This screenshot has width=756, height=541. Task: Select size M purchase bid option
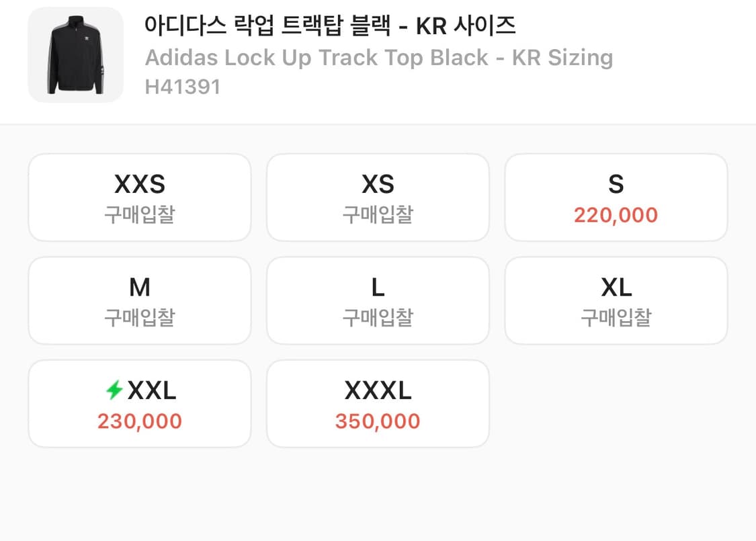[139, 300]
